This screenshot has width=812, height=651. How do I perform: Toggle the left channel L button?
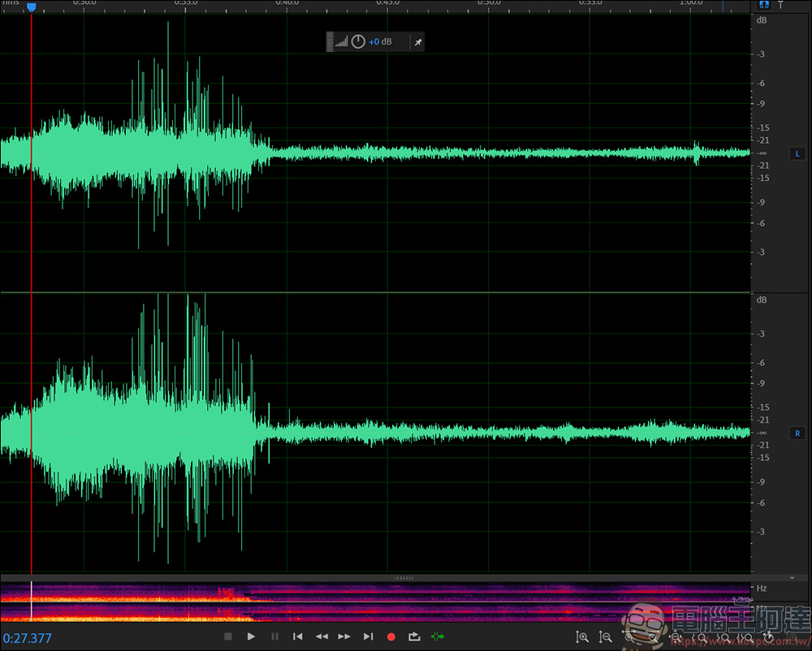pyautogui.click(x=797, y=153)
